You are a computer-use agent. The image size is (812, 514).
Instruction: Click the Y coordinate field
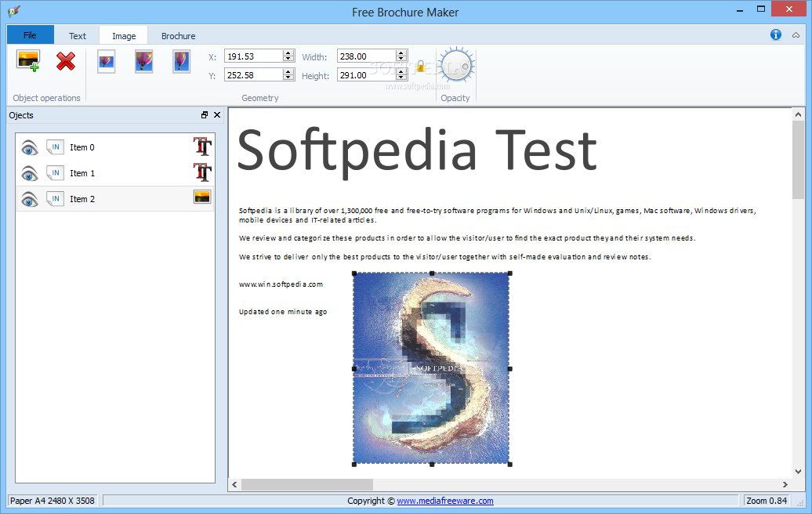tap(254, 75)
